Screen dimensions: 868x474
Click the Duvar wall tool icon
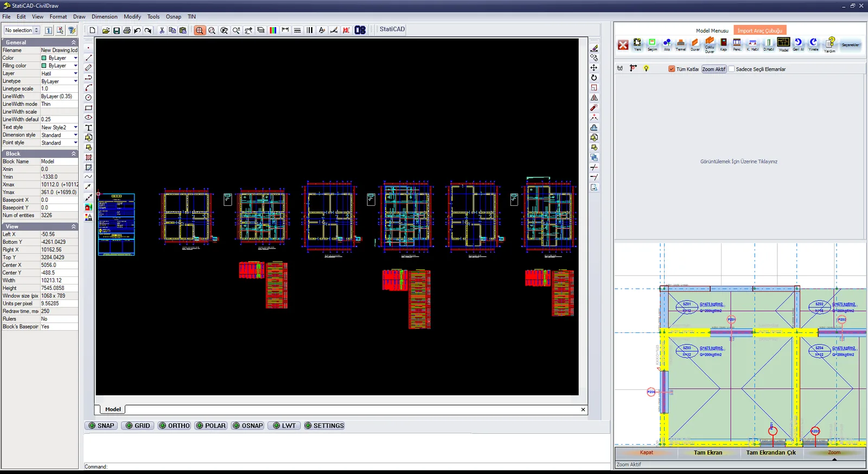(695, 45)
